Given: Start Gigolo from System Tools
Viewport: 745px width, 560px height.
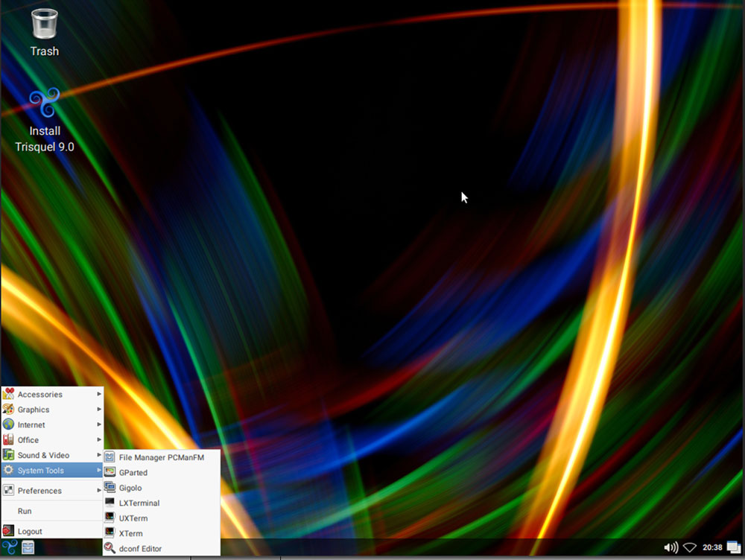Looking at the screenshot, I should [131, 489].
